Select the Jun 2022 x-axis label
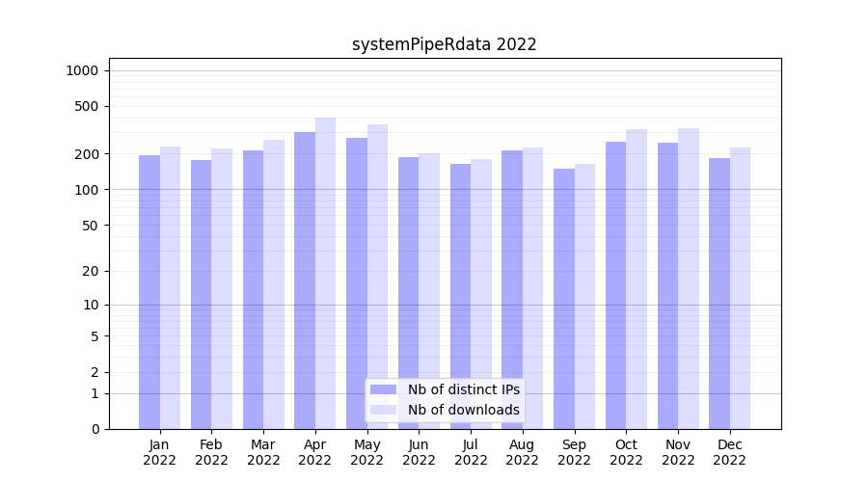Viewport: 868px width, 482px height. point(419,452)
